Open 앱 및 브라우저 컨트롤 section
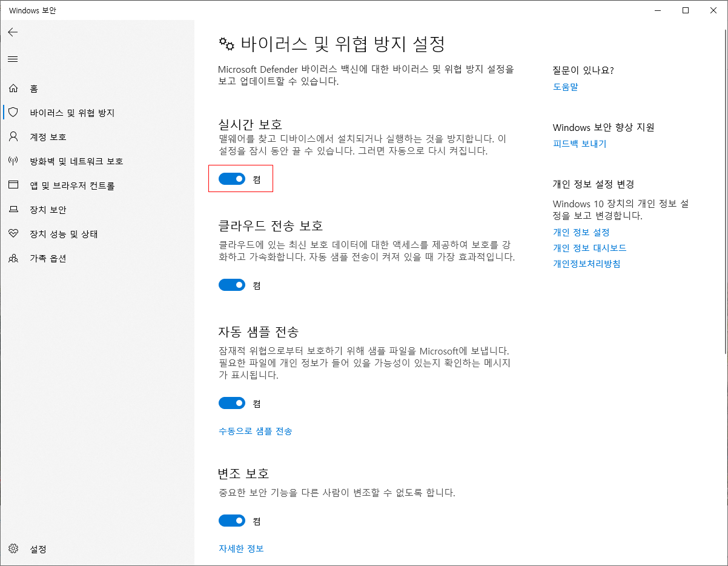Image resolution: width=728 pixels, height=566 pixels. point(97,185)
